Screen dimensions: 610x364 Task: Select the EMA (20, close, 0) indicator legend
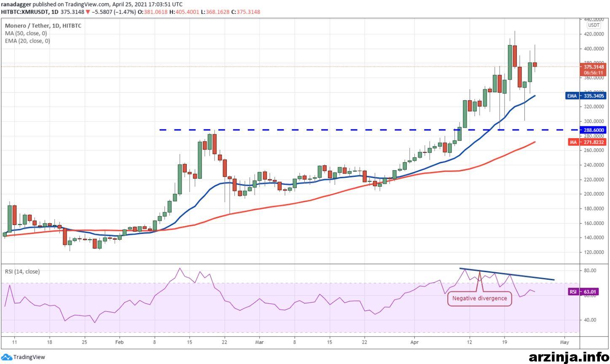27,41
